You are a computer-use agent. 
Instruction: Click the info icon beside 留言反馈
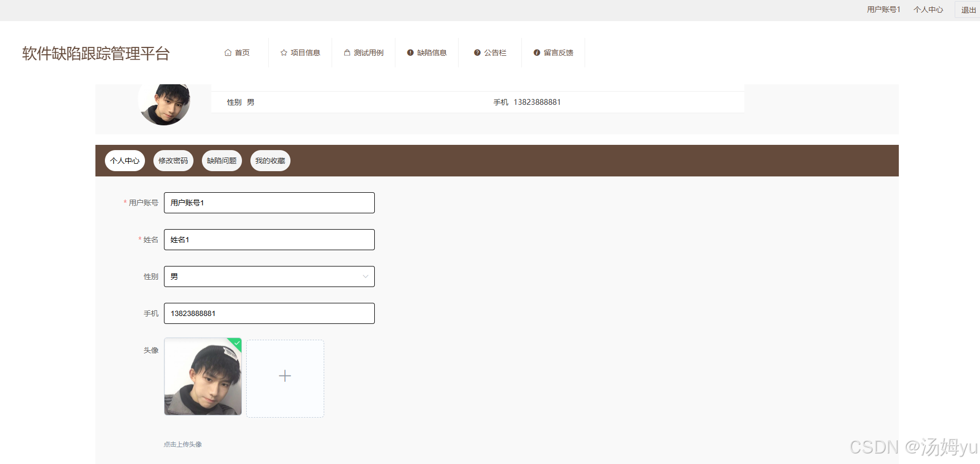(x=537, y=53)
